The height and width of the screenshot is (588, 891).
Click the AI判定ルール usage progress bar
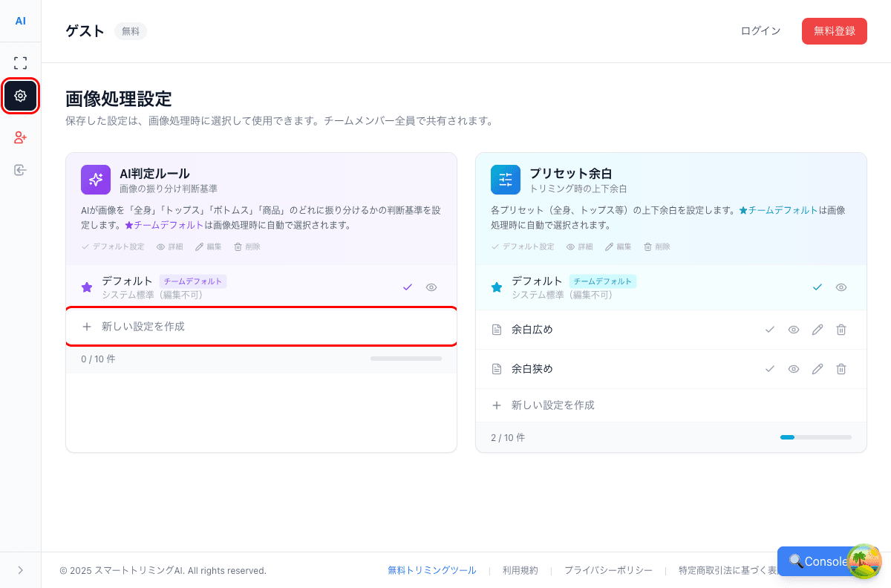click(406, 359)
